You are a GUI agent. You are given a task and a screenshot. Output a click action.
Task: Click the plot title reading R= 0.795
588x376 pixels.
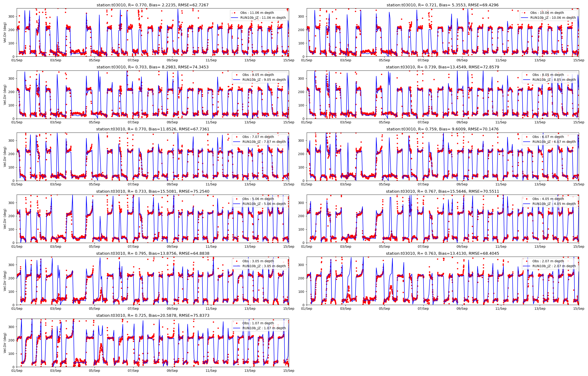tap(152, 253)
